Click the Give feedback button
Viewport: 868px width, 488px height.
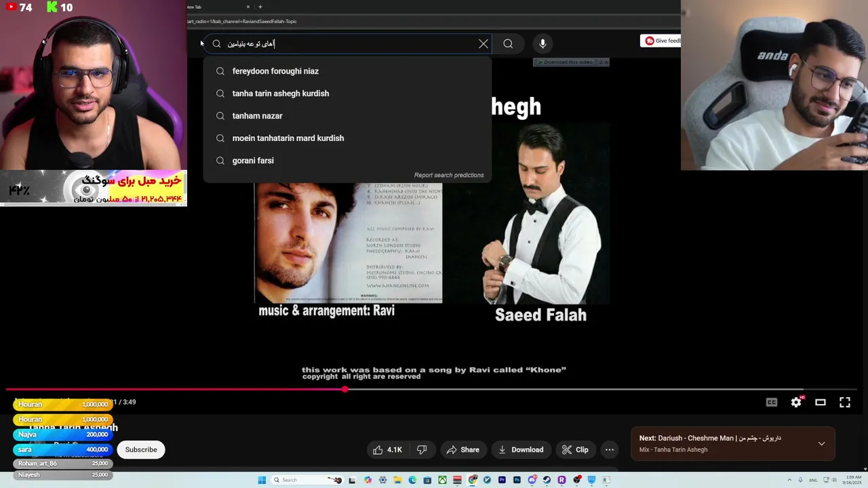pyautogui.click(x=661, y=41)
